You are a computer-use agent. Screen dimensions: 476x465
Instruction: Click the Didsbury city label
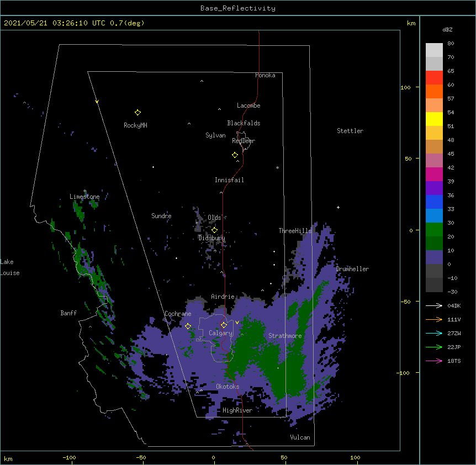coord(211,238)
